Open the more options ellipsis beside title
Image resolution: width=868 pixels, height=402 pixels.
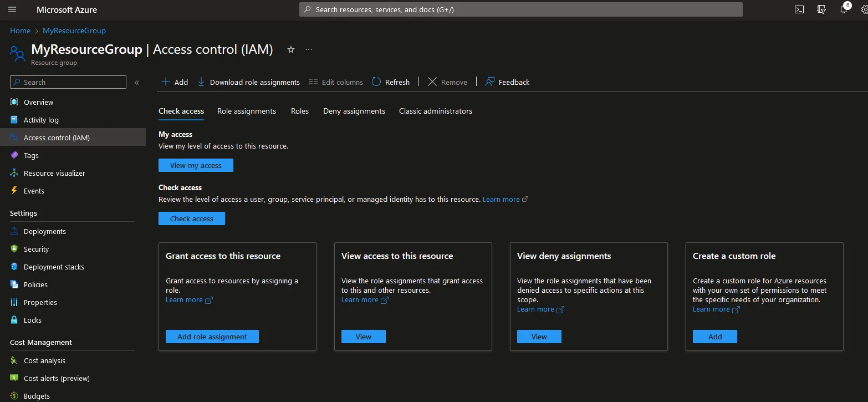point(309,49)
